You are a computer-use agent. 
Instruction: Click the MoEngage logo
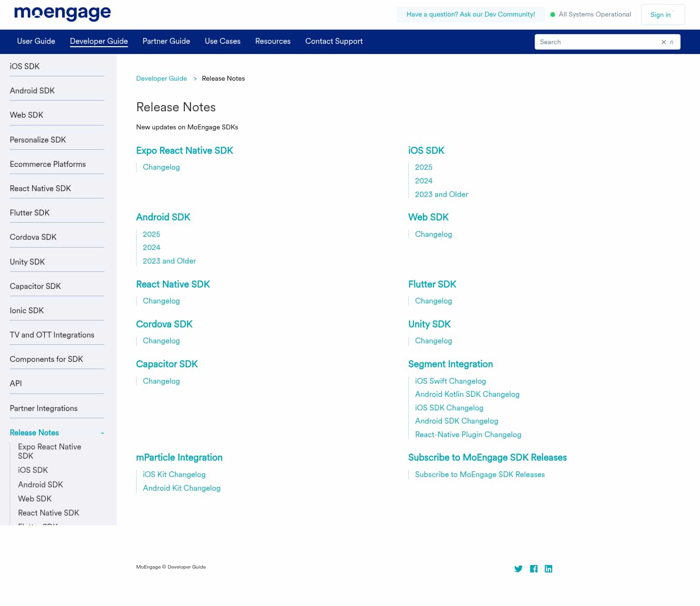[62, 14]
